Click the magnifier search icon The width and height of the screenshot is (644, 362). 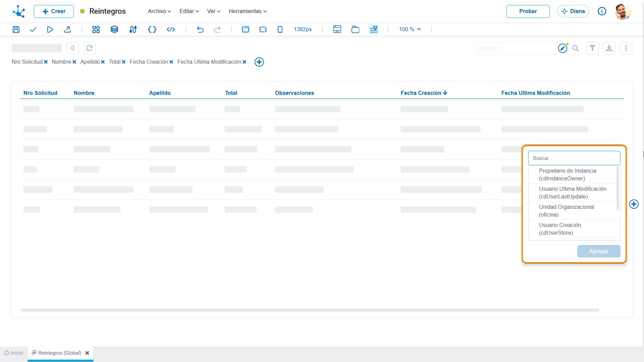point(576,48)
